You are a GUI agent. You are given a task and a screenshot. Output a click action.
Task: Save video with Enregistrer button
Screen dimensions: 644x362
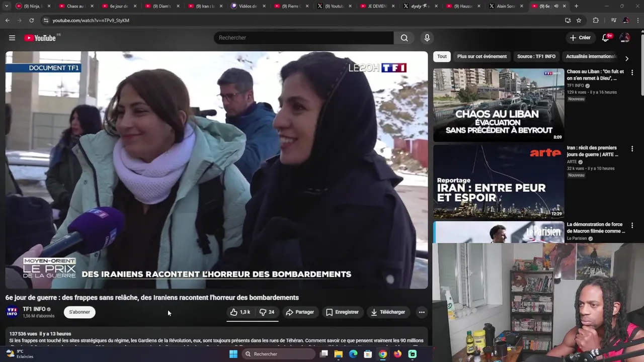[342, 312]
